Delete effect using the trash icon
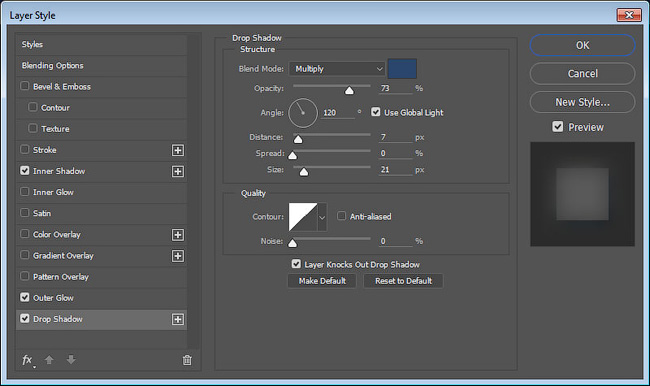 187,360
